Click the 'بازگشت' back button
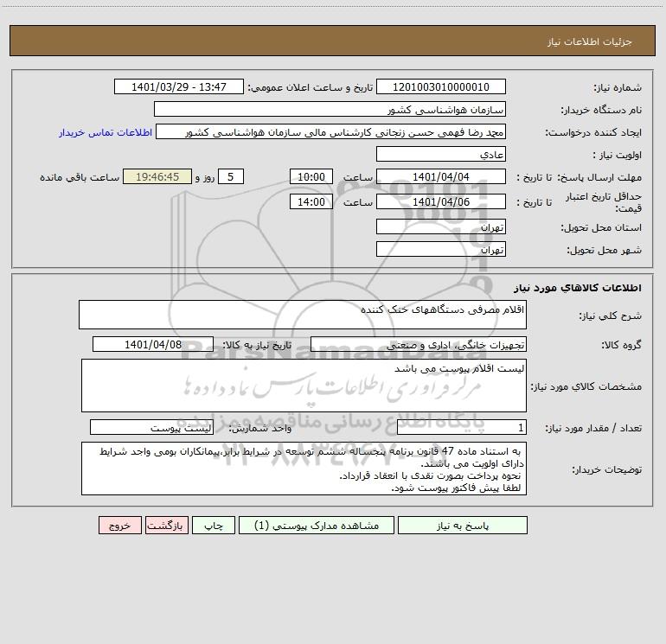 click(166, 525)
